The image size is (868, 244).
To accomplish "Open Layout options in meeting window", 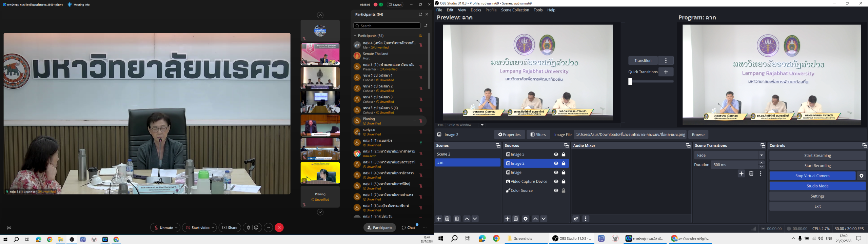I will [395, 5].
